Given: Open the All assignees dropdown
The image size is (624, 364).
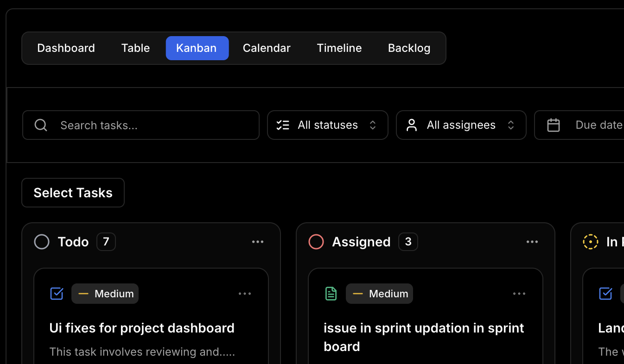Looking at the screenshot, I should click(461, 125).
